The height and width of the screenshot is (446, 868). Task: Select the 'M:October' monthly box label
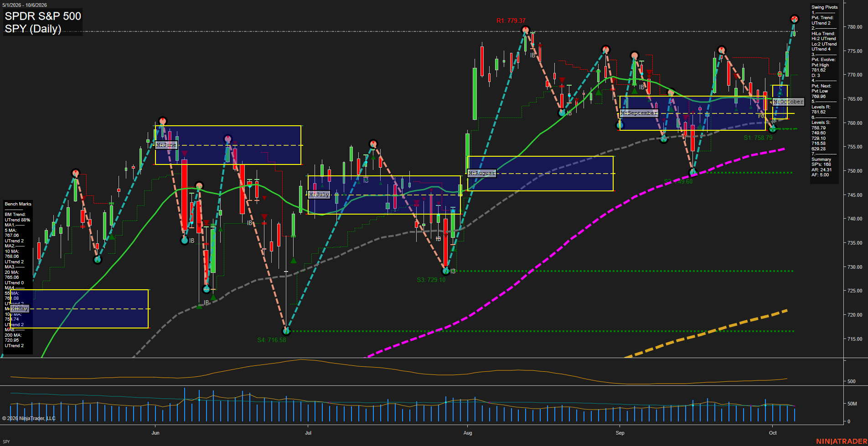tap(788, 102)
